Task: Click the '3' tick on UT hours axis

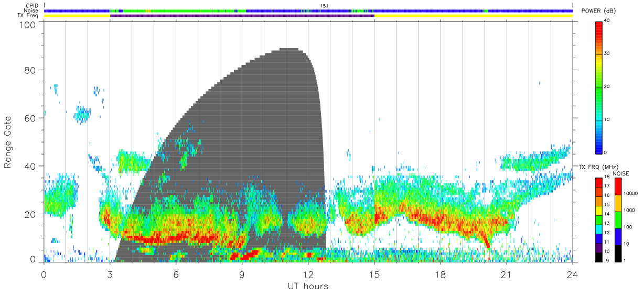Action: tap(110, 274)
